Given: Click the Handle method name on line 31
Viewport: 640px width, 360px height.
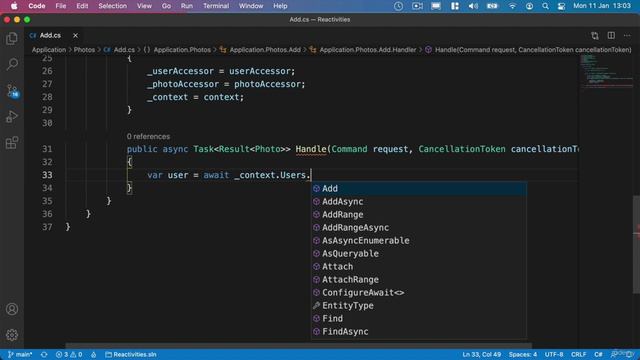Looking at the screenshot, I should pyautogui.click(x=311, y=149).
